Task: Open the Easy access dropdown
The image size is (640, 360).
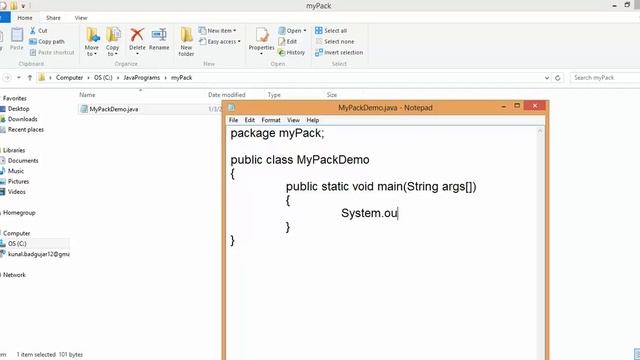Action: tap(220, 42)
